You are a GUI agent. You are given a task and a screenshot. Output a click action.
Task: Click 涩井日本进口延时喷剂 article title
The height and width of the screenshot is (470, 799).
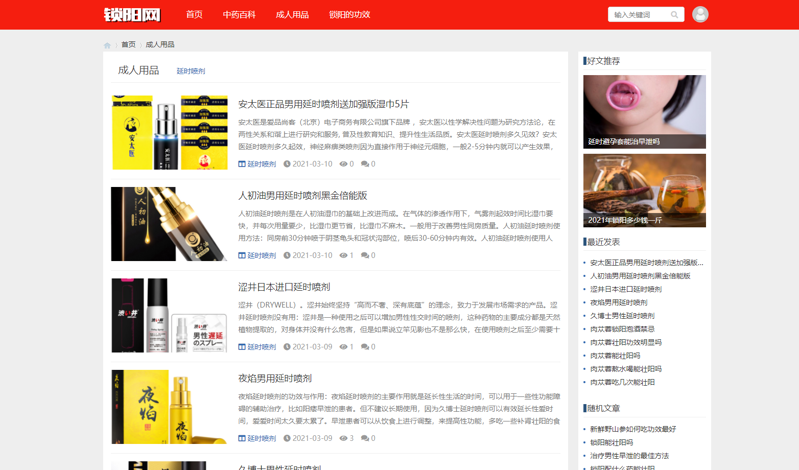click(x=284, y=287)
